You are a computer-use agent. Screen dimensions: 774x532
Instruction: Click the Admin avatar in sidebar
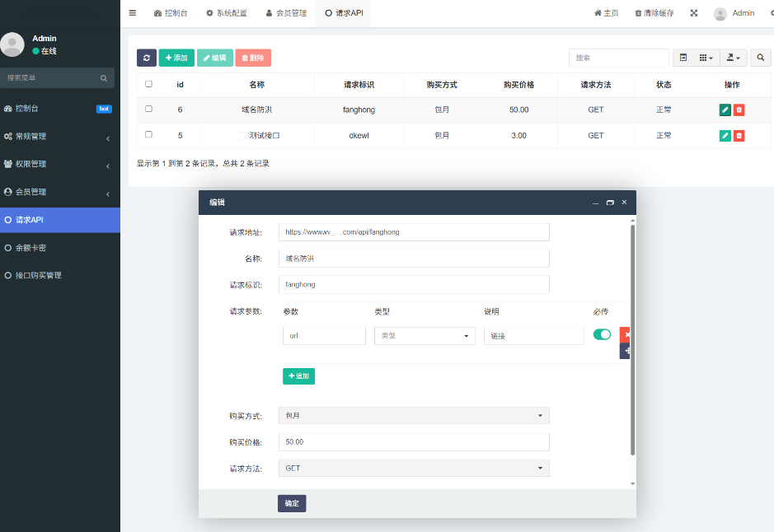[x=12, y=44]
